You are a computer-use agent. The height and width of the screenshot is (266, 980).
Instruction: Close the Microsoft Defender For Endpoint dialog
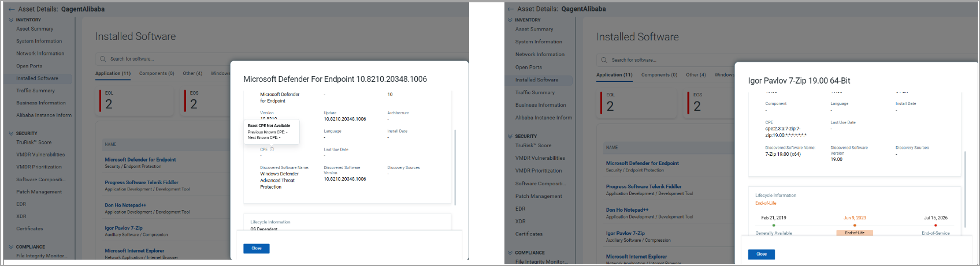[x=257, y=248]
